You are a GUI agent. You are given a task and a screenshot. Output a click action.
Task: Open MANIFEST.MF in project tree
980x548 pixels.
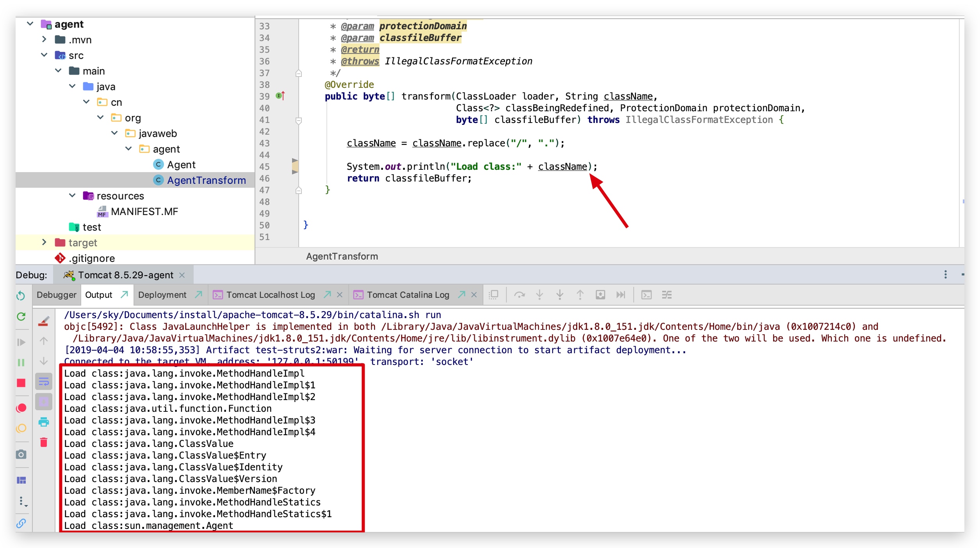[144, 212]
